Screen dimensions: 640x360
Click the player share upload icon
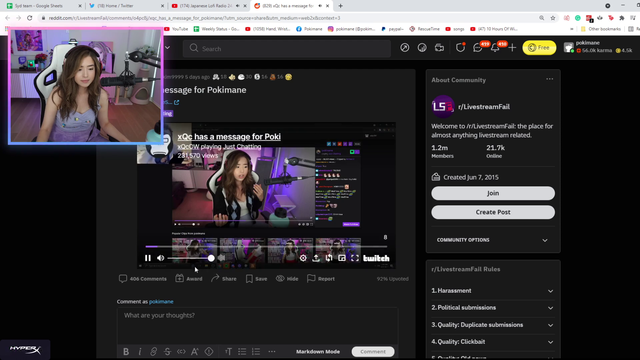(x=316, y=258)
